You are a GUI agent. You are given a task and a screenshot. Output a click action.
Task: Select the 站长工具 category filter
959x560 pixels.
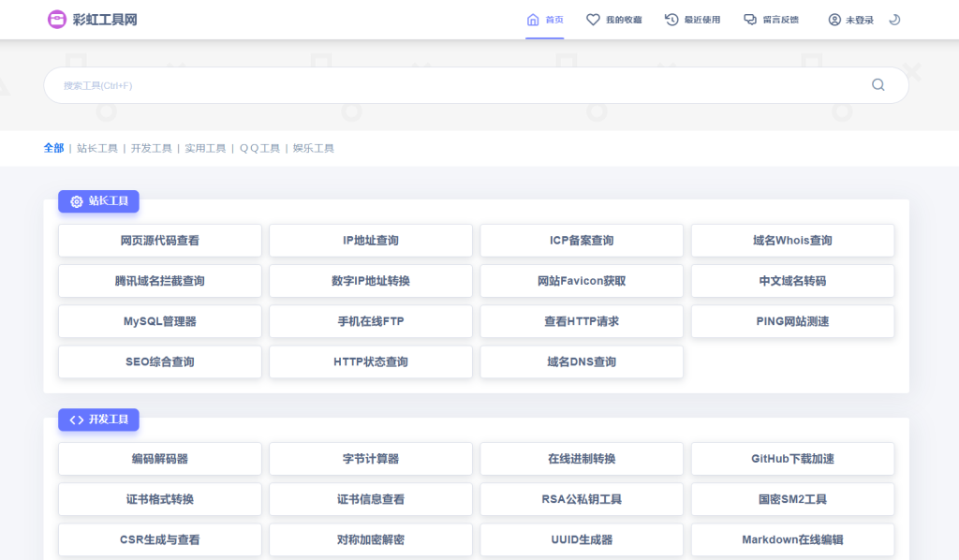pyautogui.click(x=97, y=148)
